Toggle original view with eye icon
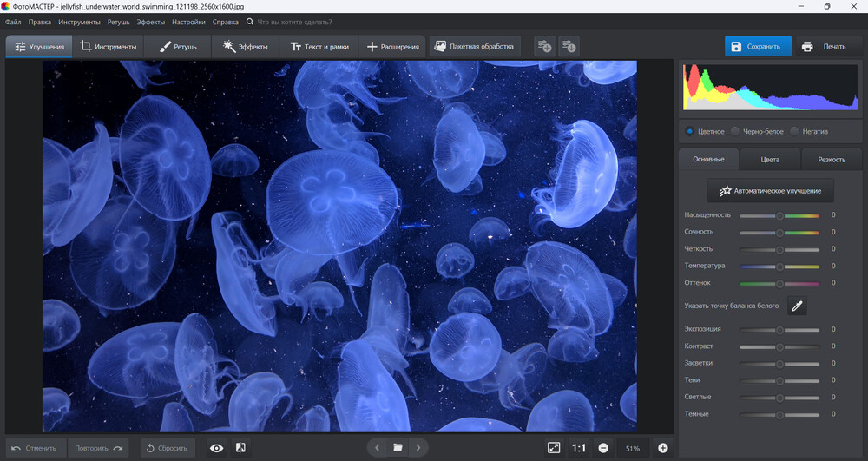 tap(217, 448)
